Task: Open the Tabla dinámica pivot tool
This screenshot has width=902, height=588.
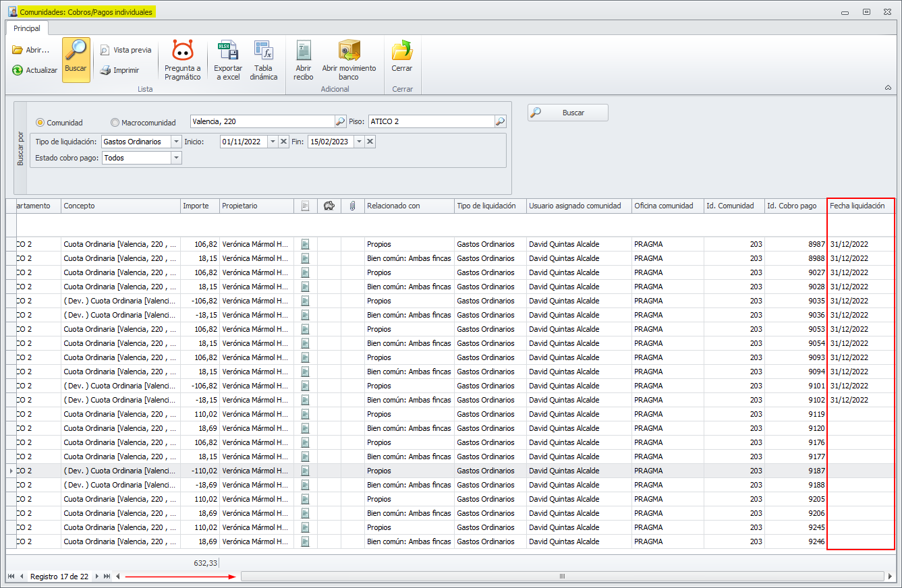Action: [263, 52]
